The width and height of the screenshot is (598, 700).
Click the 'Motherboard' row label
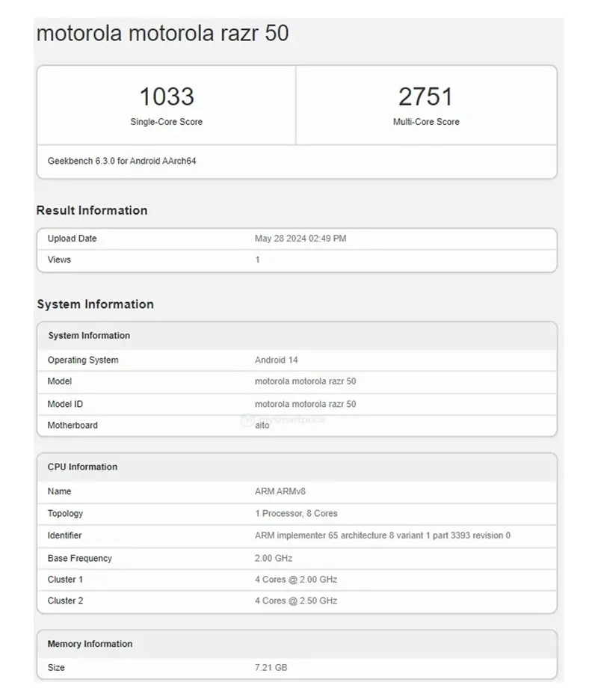point(73,426)
